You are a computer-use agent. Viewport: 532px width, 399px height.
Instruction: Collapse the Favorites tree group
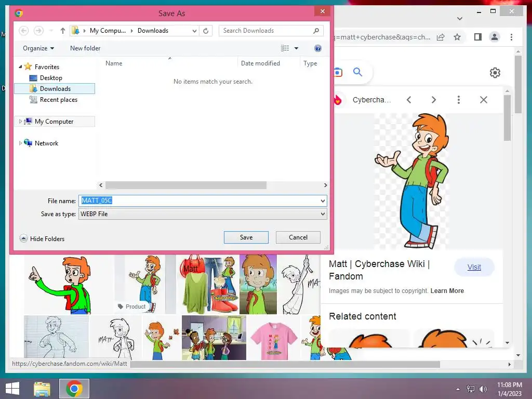(x=20, y=67)
